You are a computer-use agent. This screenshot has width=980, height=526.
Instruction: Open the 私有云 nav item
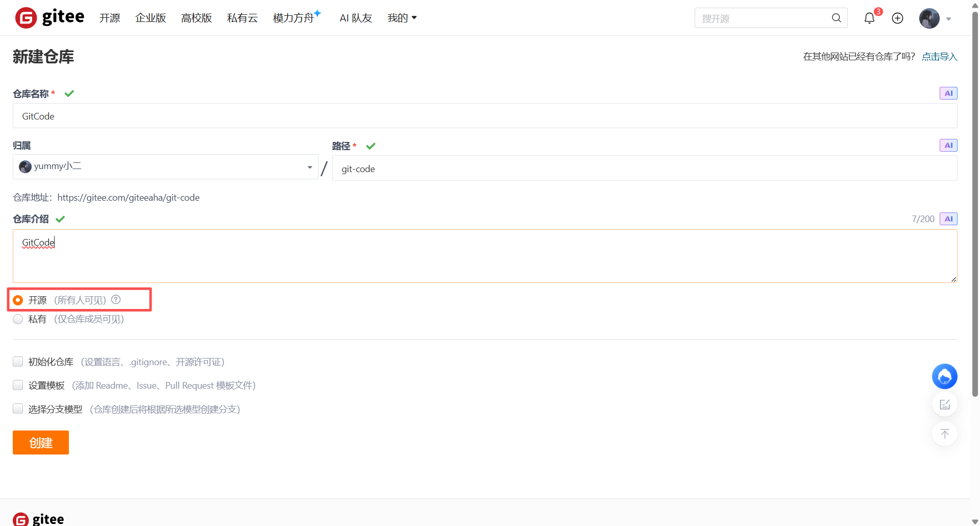tap(242, 18)
